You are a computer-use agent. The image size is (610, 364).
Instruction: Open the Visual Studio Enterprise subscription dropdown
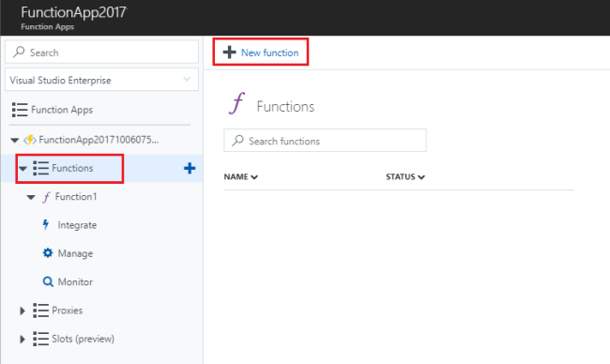click(101, 80)
